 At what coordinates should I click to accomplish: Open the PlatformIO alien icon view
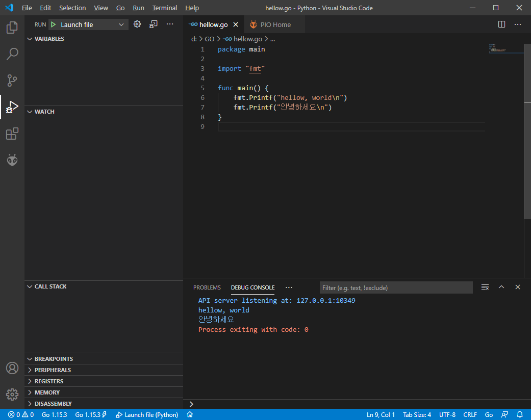pos(12,160)
